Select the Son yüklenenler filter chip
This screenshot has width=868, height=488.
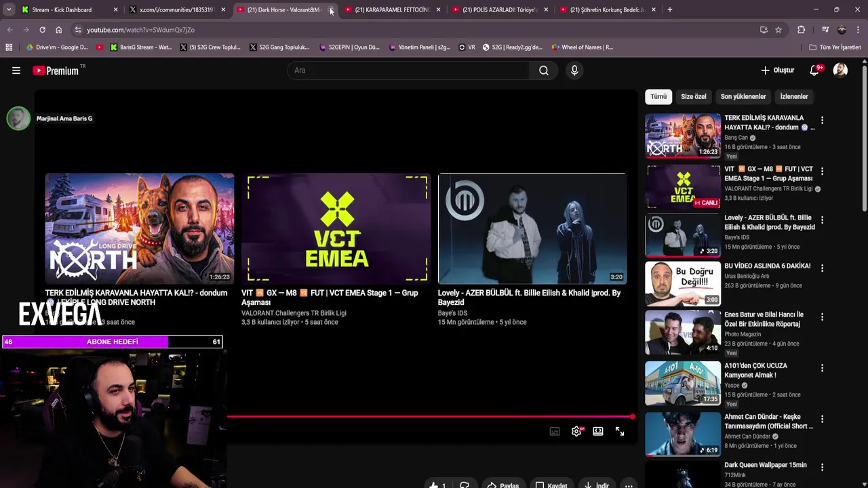tap(743, 97)
